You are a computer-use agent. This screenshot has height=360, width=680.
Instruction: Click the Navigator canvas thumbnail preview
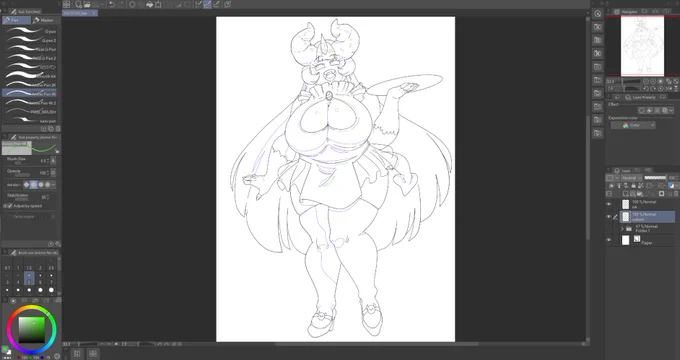point(642,46)
